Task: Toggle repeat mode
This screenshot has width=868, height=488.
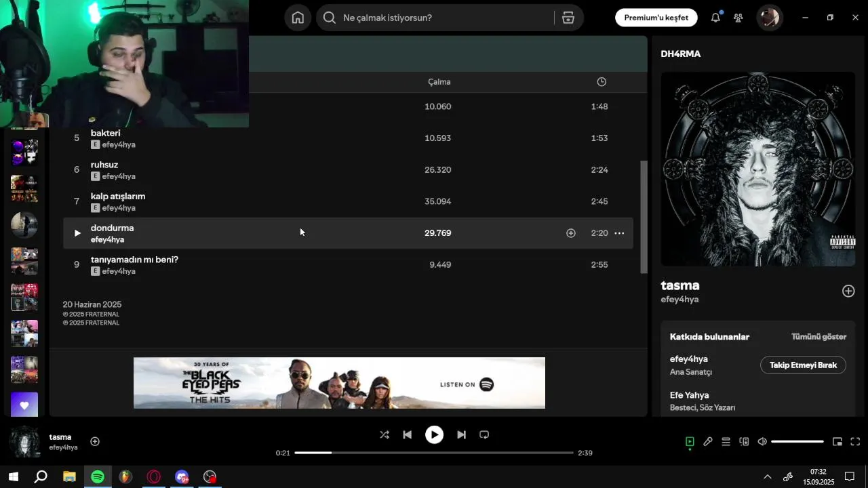Action: [x=484, y=435]
